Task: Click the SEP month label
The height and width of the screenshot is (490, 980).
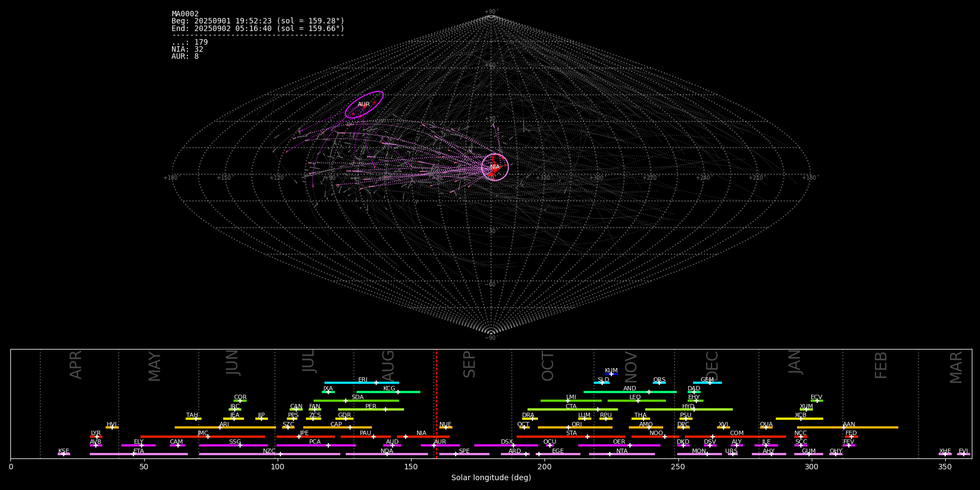Action: point(469,364)
